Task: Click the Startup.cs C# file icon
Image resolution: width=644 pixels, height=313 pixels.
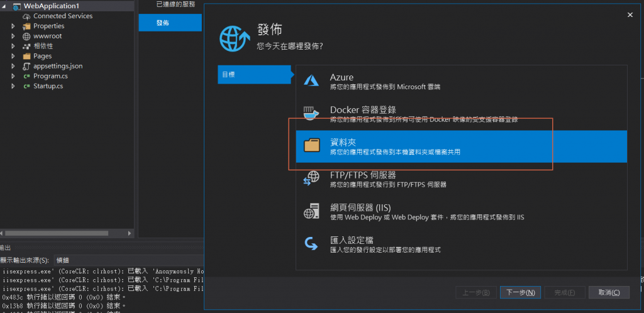Action: pyautogui.click(x=26, y=86)
